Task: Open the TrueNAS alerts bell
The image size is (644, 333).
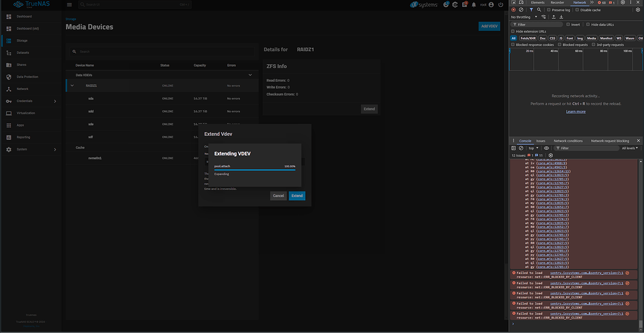Action: [474, 4]
